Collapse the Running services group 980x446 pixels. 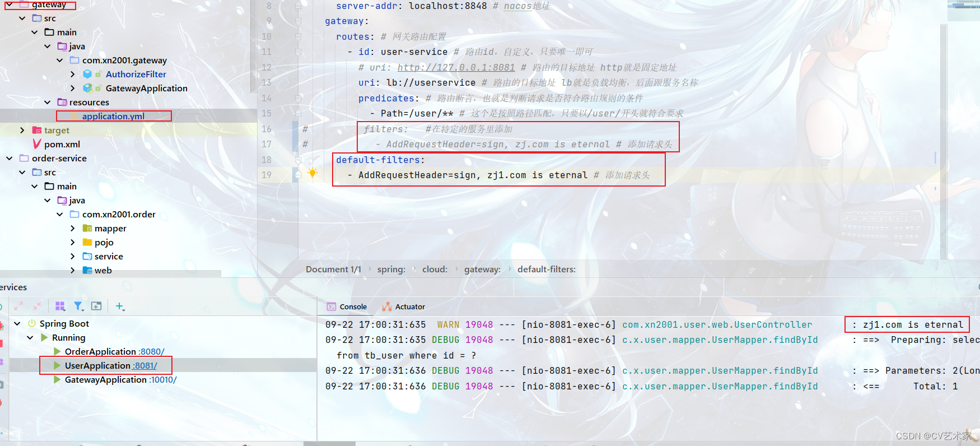coord(30,337)
